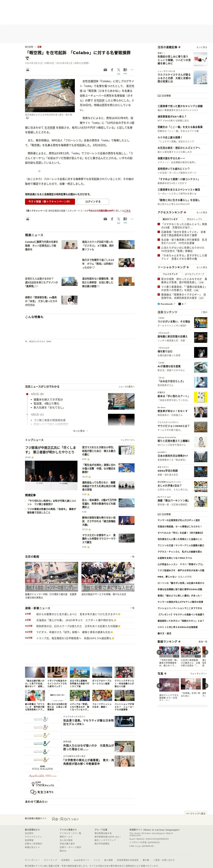This screenshot has width=213, height=868.
Task: Share by email using bottom envelope icon
Action: point(105,219)
